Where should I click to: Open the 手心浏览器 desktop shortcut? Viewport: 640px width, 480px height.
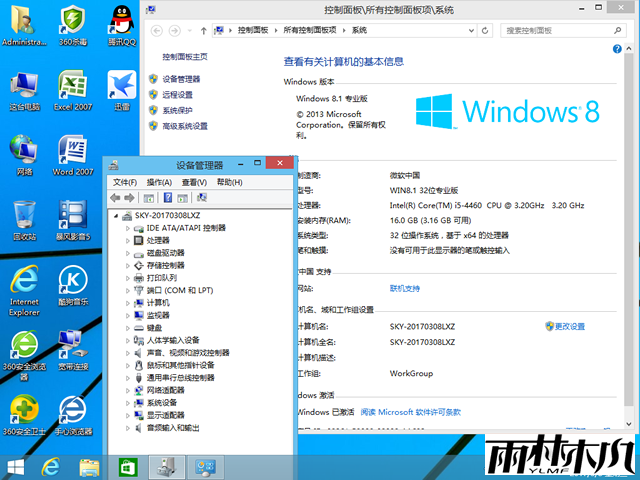(x=73, y=415)
